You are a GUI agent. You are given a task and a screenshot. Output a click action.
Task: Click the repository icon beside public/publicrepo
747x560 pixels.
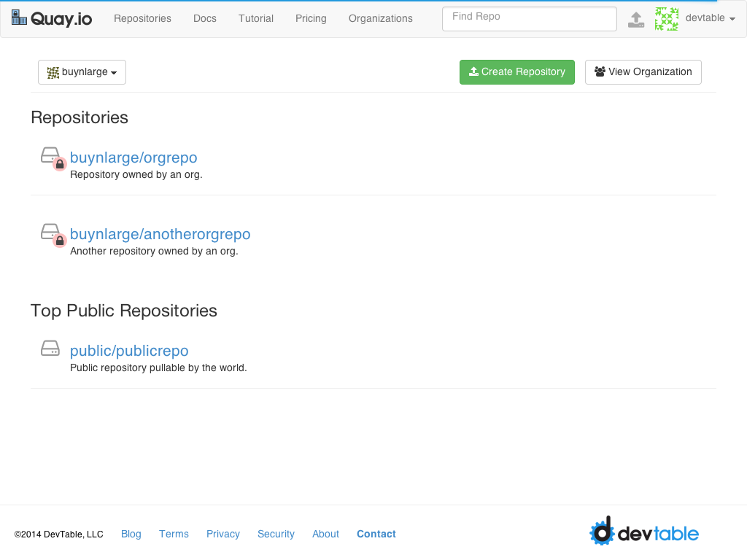click(x=50, y=348)
